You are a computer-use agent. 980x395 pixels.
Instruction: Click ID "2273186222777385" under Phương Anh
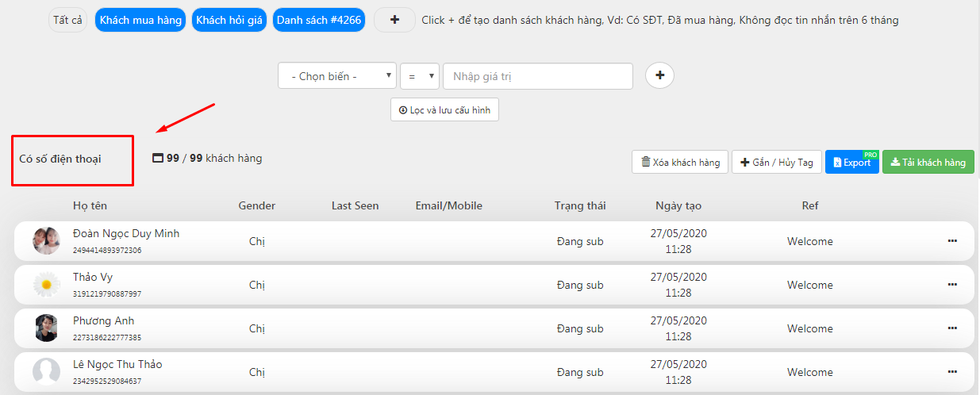pos(107,338)
